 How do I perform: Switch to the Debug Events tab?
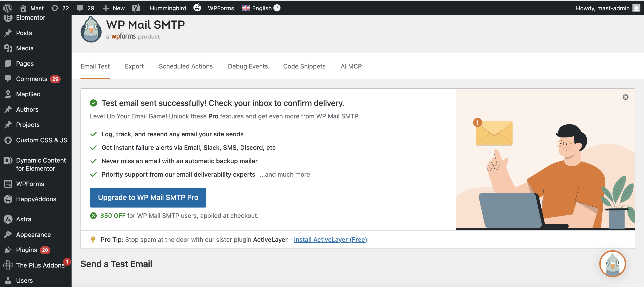pyautogui.click(x=248, y=66)
